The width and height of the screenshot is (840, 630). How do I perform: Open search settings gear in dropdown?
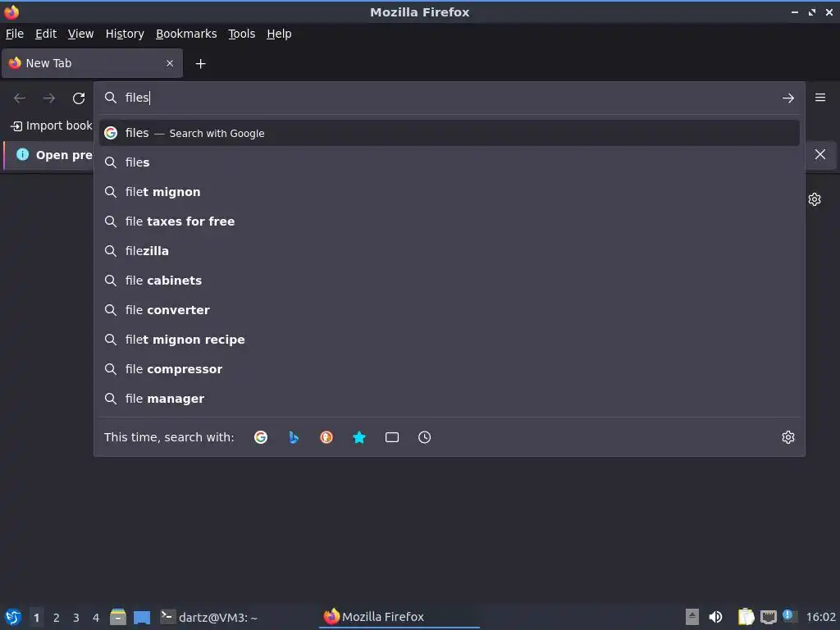click(x=787, y=437)
